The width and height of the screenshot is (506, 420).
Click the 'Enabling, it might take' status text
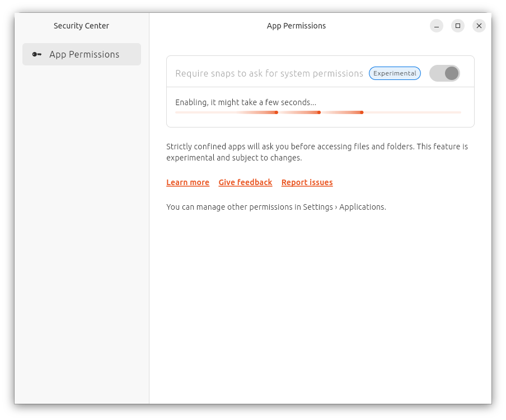pos(246,102)
